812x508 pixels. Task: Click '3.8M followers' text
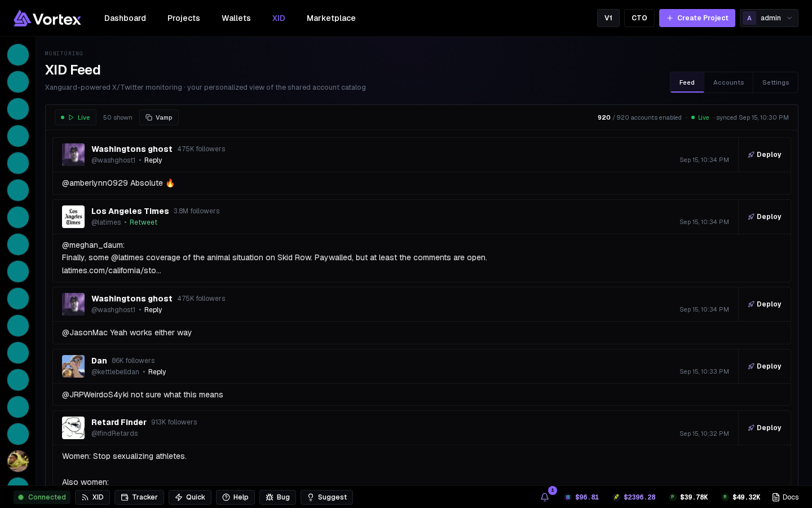197,211
